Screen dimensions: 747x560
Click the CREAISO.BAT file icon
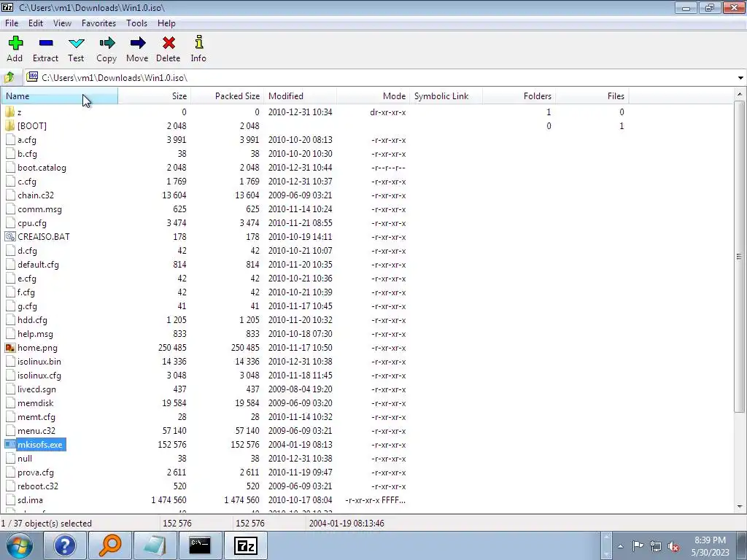pyautogui.click(x=10, y=237)
